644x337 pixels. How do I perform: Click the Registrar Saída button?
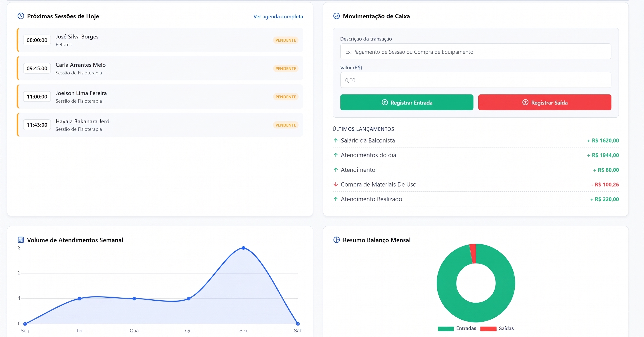point(545,102)
